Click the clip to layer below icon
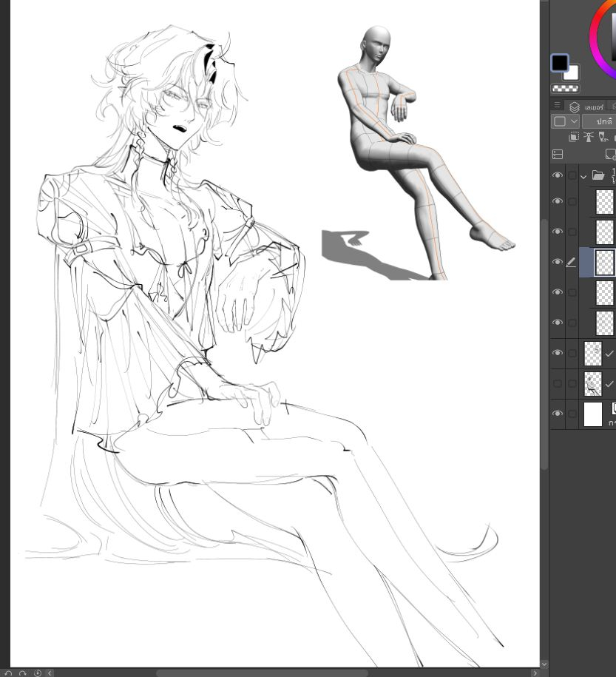The height and width of the screenshot is (677, 616). (574, 137)
